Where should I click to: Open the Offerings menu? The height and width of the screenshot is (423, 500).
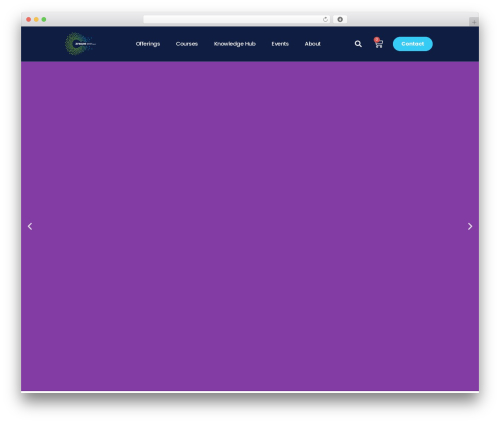click(148, 44)
